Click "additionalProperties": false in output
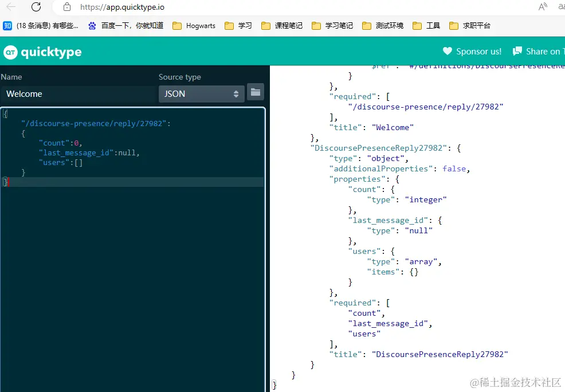This screenshot has width=565, height=392. pos(399,168)
